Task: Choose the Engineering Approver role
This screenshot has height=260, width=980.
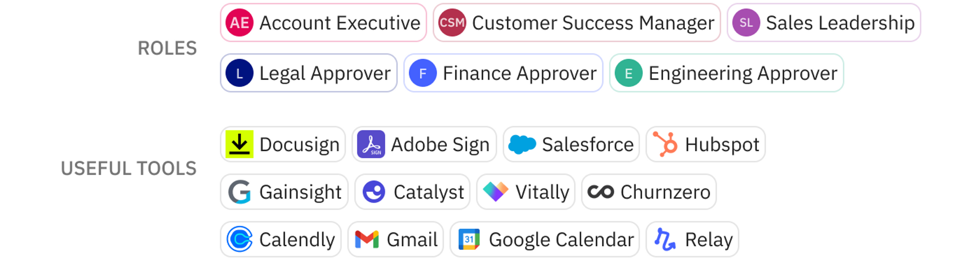Action: pyautogui.click(x=726, y=73)
